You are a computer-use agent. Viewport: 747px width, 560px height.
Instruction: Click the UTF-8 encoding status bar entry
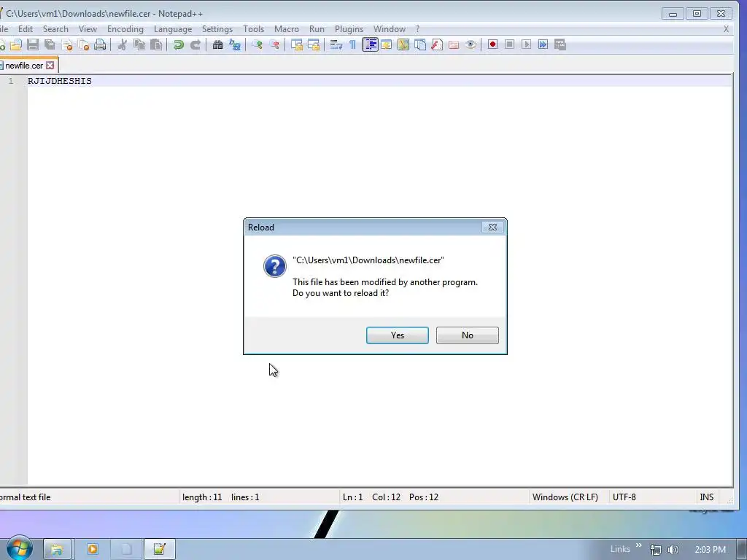pyautogui.click(x=624, y=497)
